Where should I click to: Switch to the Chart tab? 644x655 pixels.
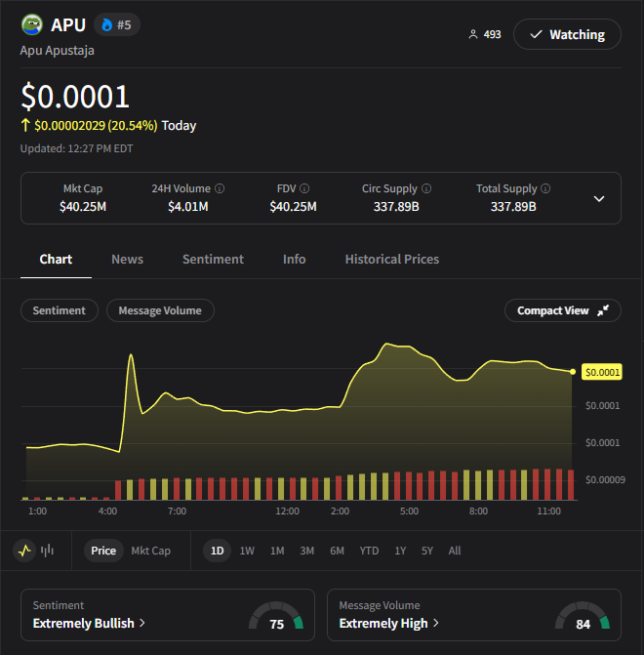(x=56, y=260)
